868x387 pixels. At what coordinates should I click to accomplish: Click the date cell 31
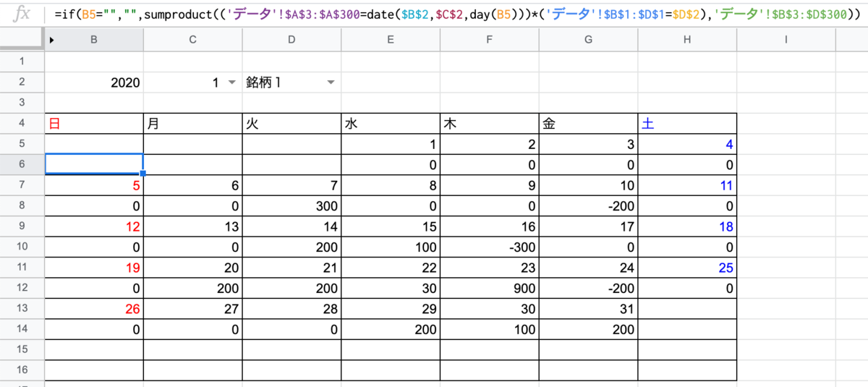tap(588, 309)
